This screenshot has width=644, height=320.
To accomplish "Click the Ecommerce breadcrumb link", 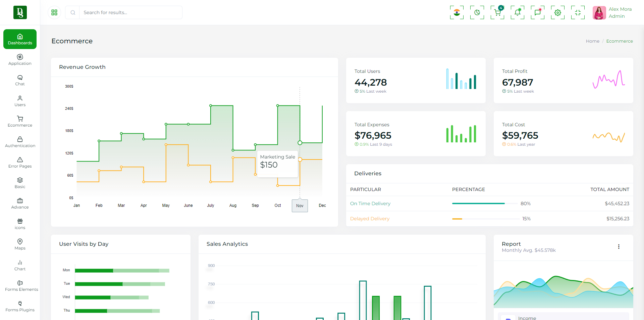I will 620,41.
